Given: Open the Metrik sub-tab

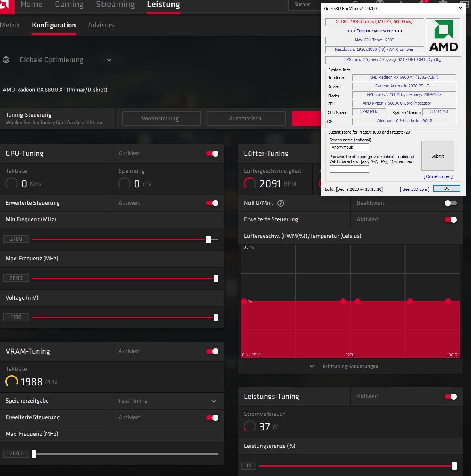Looking at the screenshot, I should tap(10, 25).
